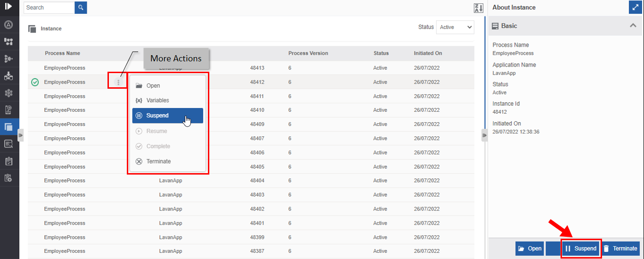Choose Open from the context menu
The image size is (644, 259).
pos(168,86)
